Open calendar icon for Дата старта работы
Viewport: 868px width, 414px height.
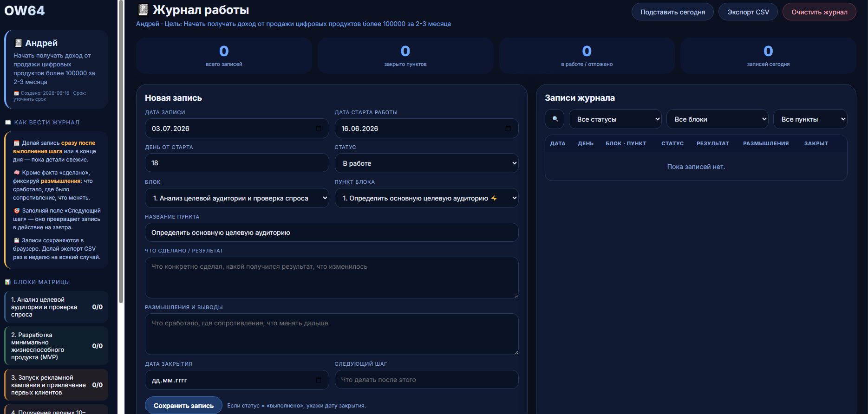click(x=508, y=129)
